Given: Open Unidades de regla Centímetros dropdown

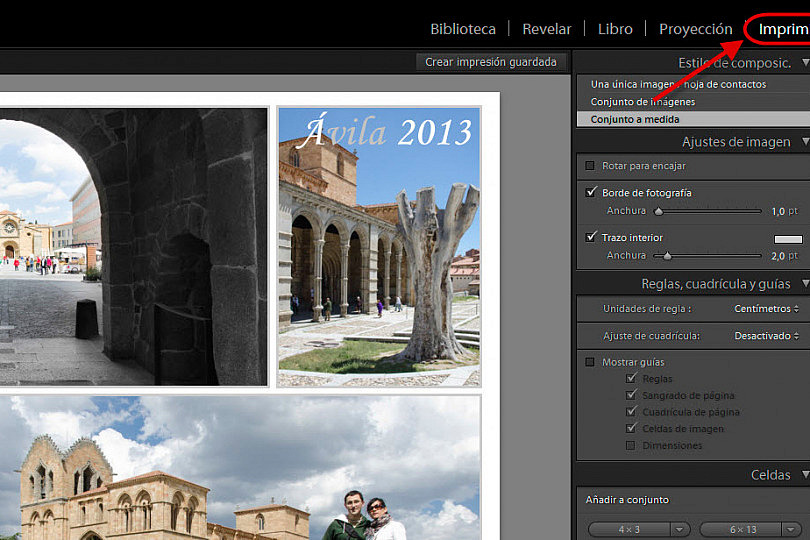Looking at the screenshot, I should 766,308.
